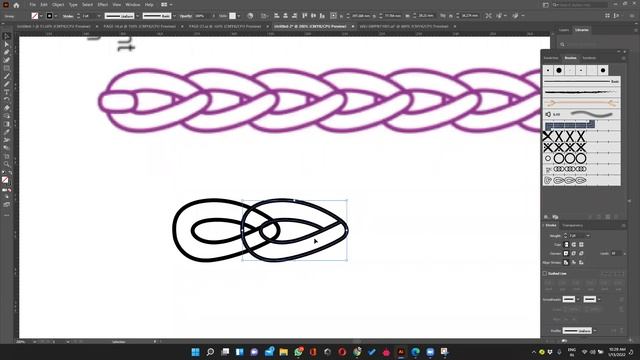Image resolution: width=640 pixels, height=360 pixels.
Task: Align stroke to center
Action: (566, 262)
